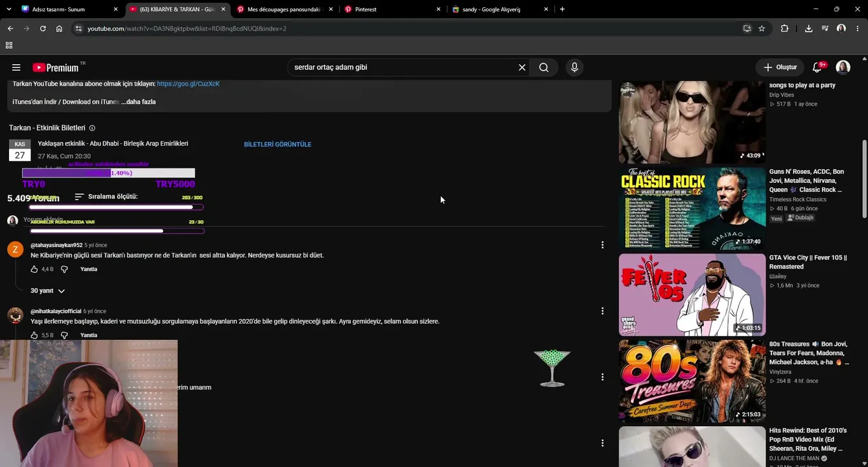
Task: Reload the YouTube page
Action: (43, 29)
